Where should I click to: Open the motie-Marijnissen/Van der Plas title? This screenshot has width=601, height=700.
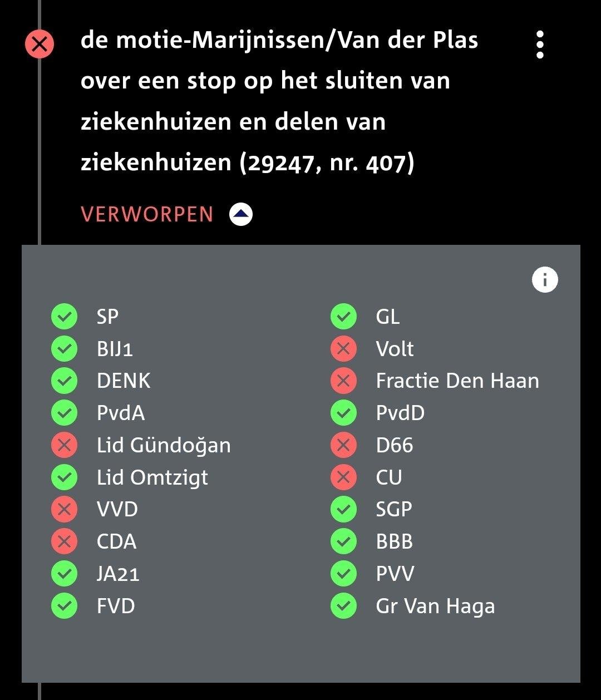click(279, 101)
